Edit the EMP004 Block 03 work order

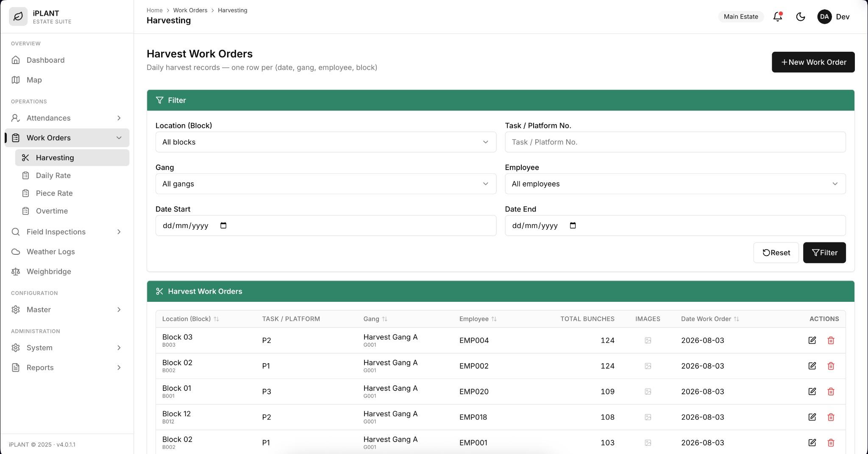click(812, 340)
